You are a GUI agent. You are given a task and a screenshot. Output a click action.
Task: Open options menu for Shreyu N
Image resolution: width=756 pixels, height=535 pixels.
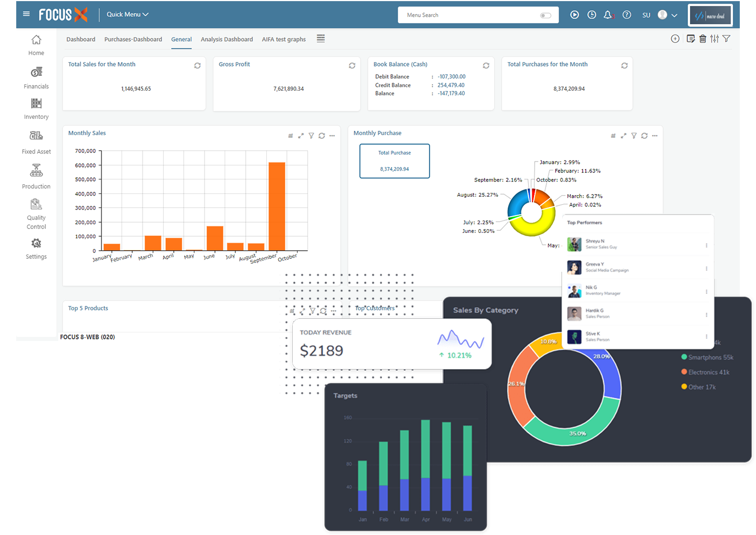[x=706, y=245]
